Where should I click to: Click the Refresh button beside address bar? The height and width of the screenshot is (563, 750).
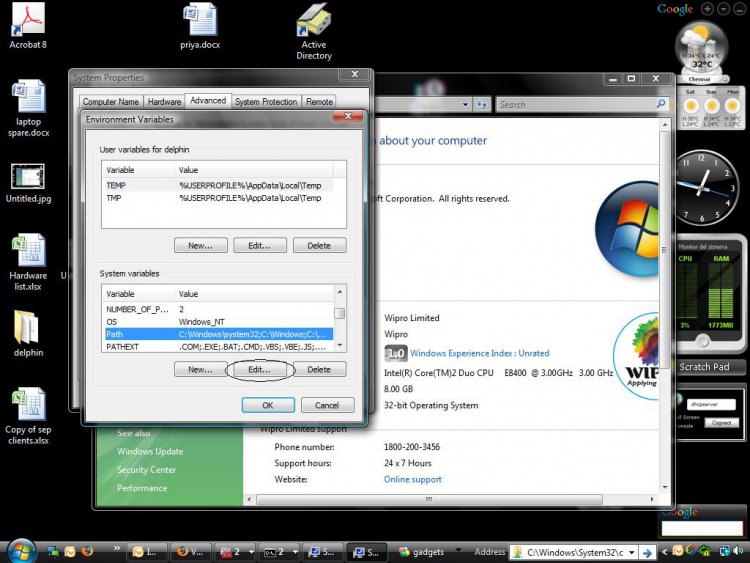coord(482,104)
